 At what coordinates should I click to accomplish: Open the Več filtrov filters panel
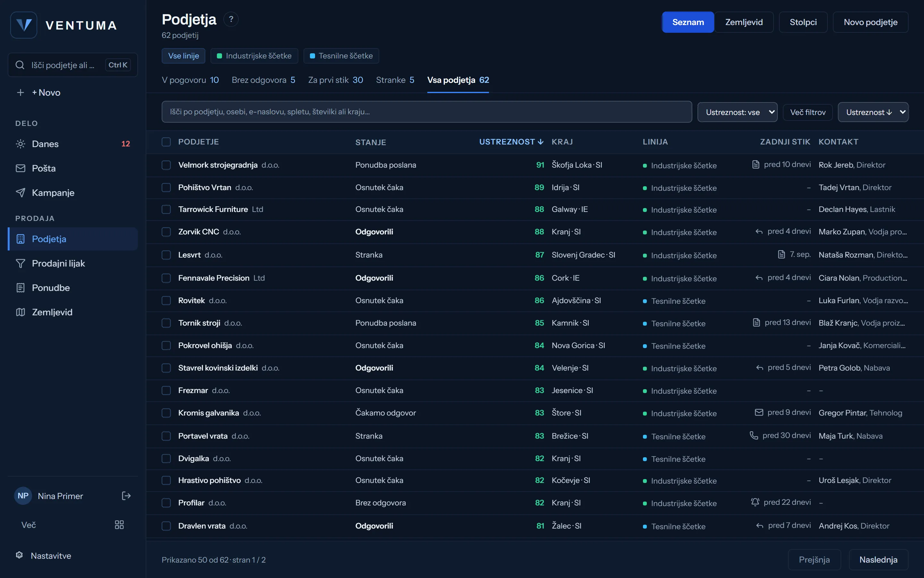808,112
